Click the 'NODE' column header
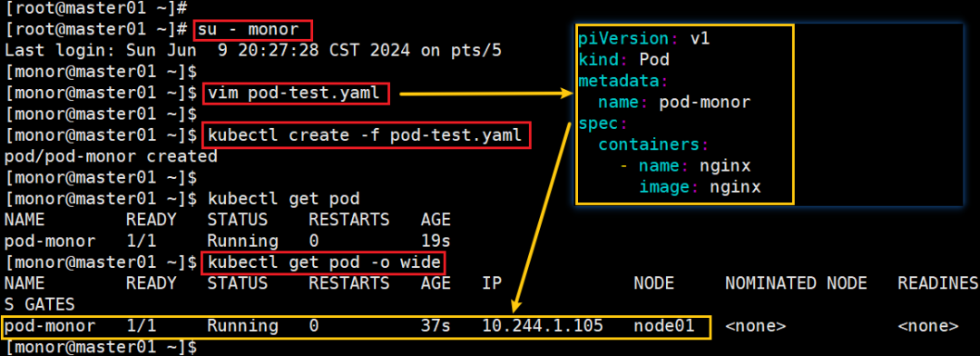Image resolution: width=980 pixels, height=356 pixels. [653, 283]
